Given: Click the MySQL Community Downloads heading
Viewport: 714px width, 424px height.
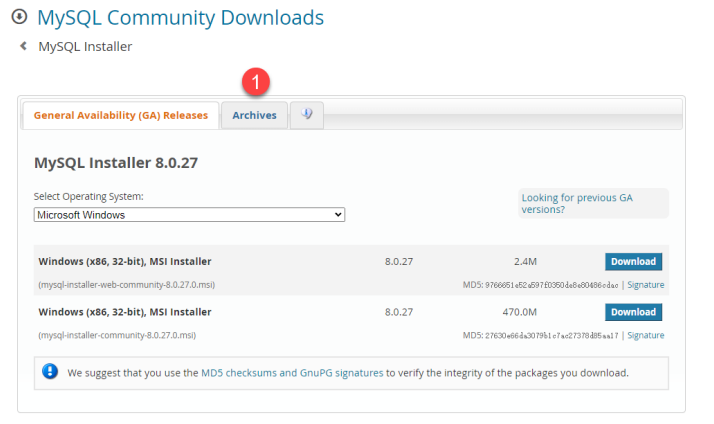Looking at the screenshot, I should pyautogui.click(x=180, y=18).
